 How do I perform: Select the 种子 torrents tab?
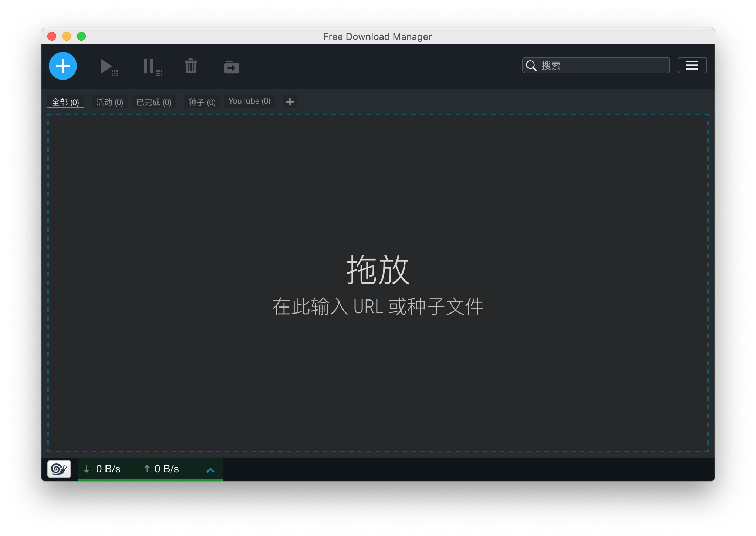[202, 101]
